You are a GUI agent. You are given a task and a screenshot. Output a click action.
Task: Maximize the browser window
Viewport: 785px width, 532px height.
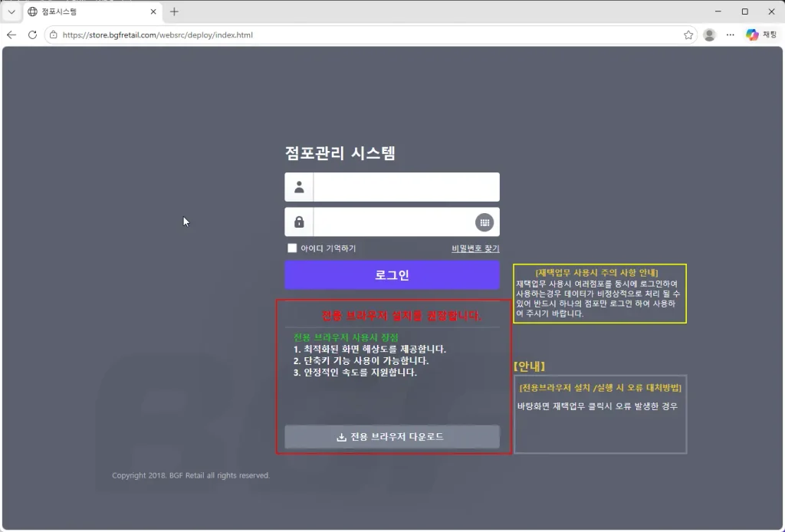(745, 11)
